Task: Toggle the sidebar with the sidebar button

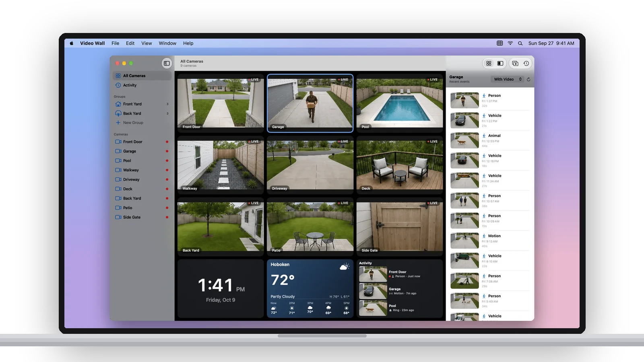Action: click(x=167, y=63)
